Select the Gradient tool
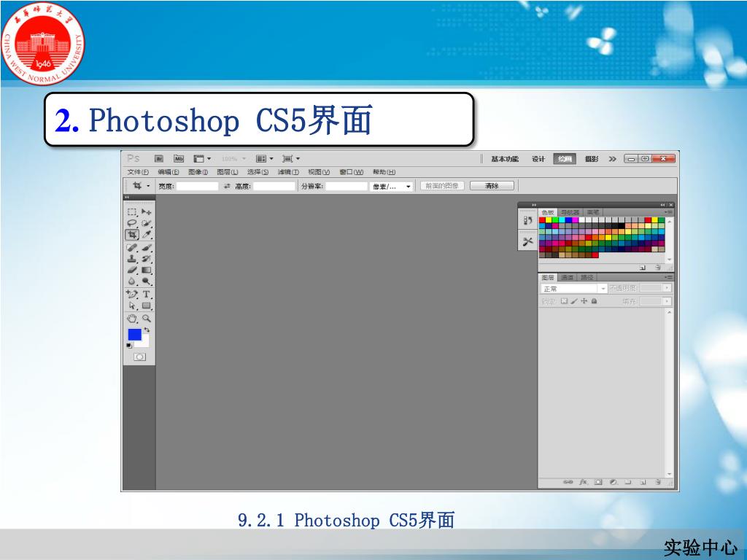 (146, 270)
